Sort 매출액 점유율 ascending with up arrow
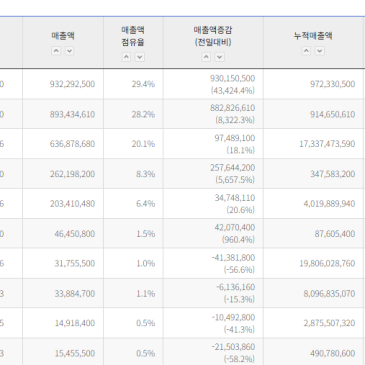 pyautogui.click(x=126, y=57)
